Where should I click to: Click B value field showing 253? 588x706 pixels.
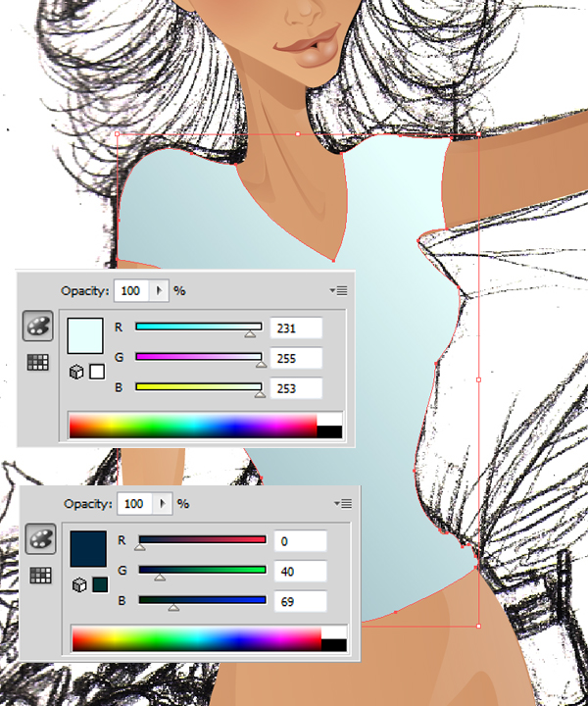click(x=296, y=388)
